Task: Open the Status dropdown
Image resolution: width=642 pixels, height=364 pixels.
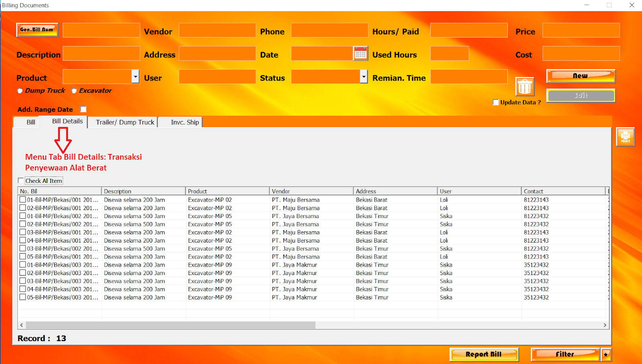Action: (x=363, y=77)
